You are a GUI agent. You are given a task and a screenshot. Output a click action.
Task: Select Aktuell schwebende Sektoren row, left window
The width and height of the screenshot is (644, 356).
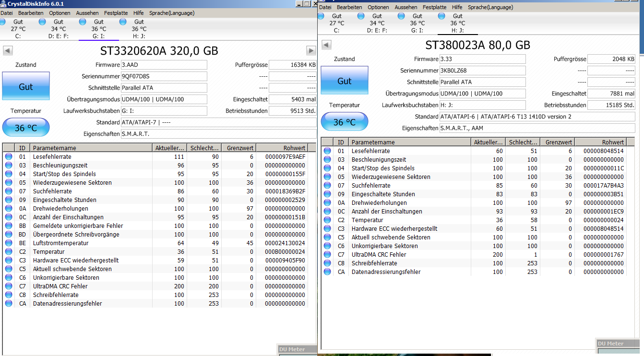point(155,269)
